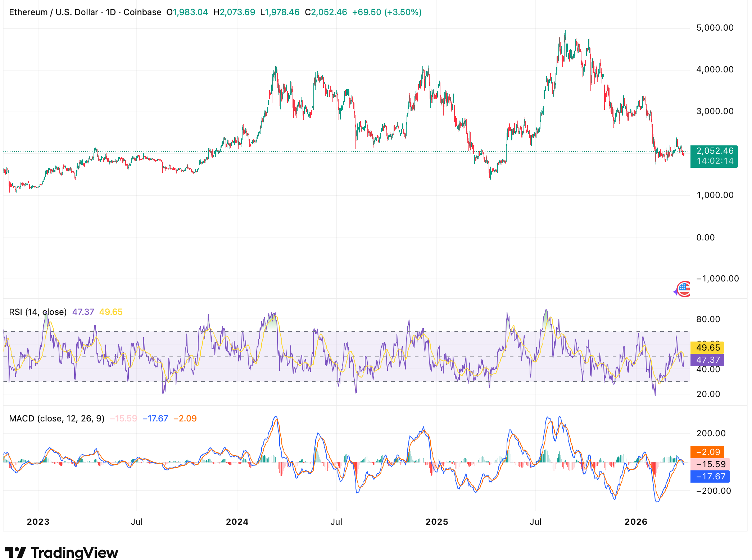The image size is (752, 560).
Task: Click the 2025 label on the time axis
Action: click(438, 521)
